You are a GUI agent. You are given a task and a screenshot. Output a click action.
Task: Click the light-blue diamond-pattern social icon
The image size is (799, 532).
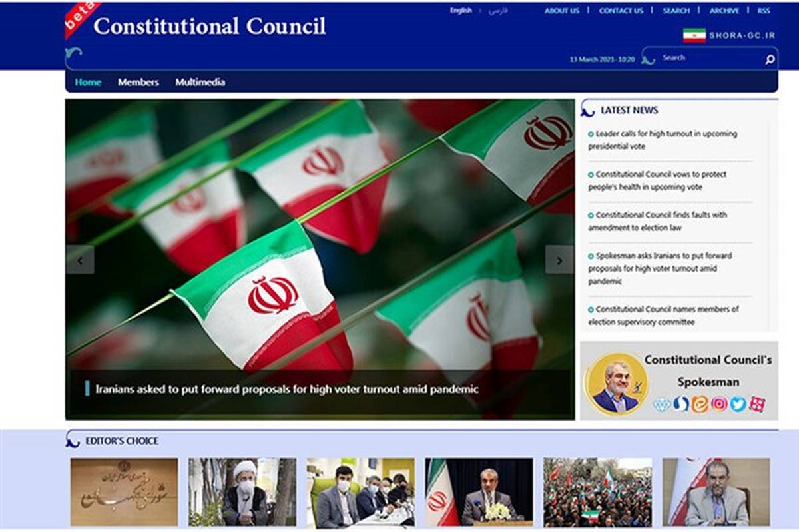pyautogui.click(x=661, y=404)
